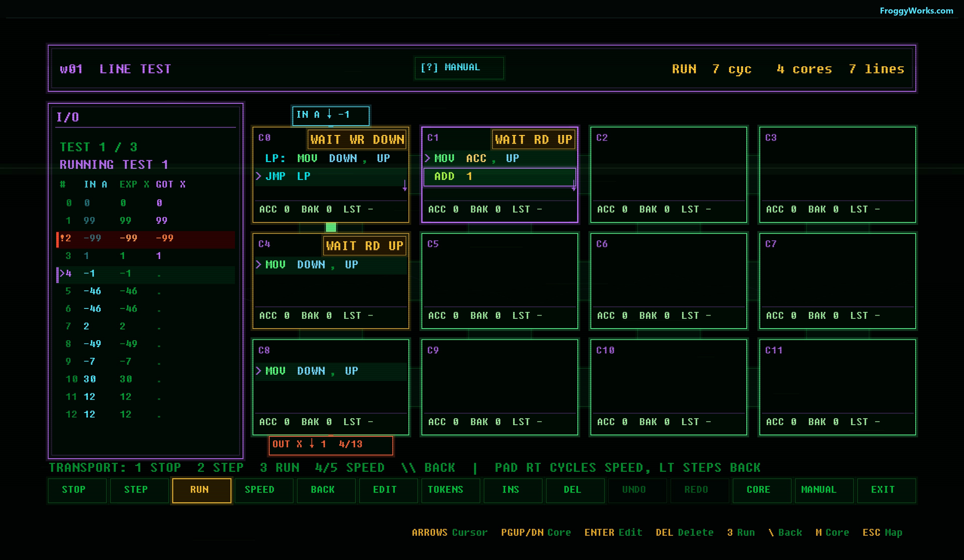Select empty core C9
964x560 pixels.
point(500,387)
